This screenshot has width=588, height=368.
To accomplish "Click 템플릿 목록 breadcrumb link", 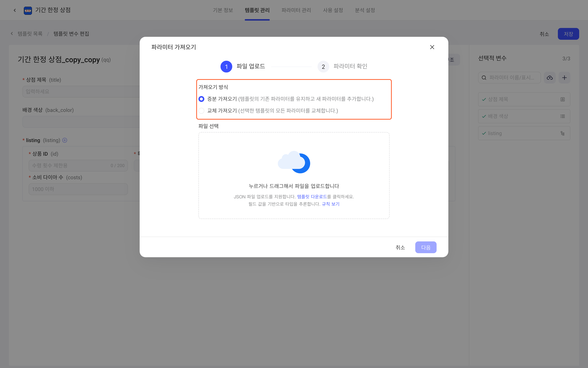I will coord(30,34).
